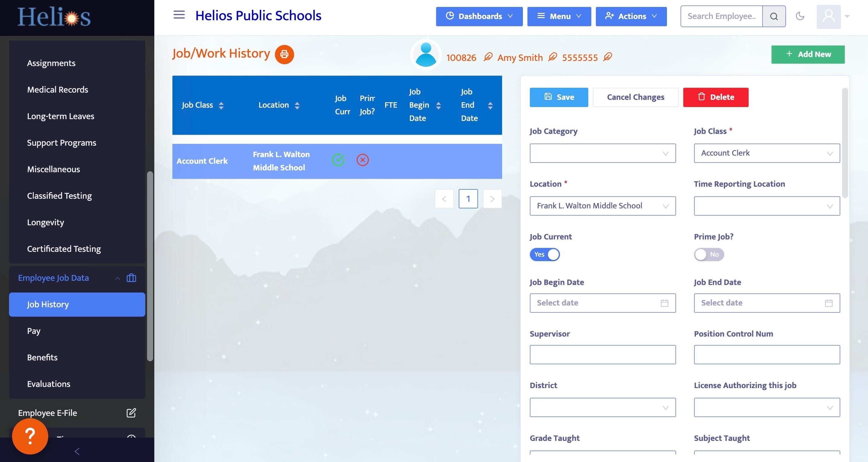
Task: Open Pay in the sidebar
Action: click(34, 331)
